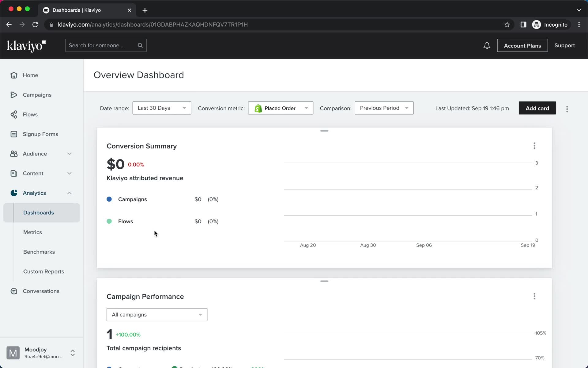
Task: Open dashboard options kebab menu
Action: [x=567, y=109]
